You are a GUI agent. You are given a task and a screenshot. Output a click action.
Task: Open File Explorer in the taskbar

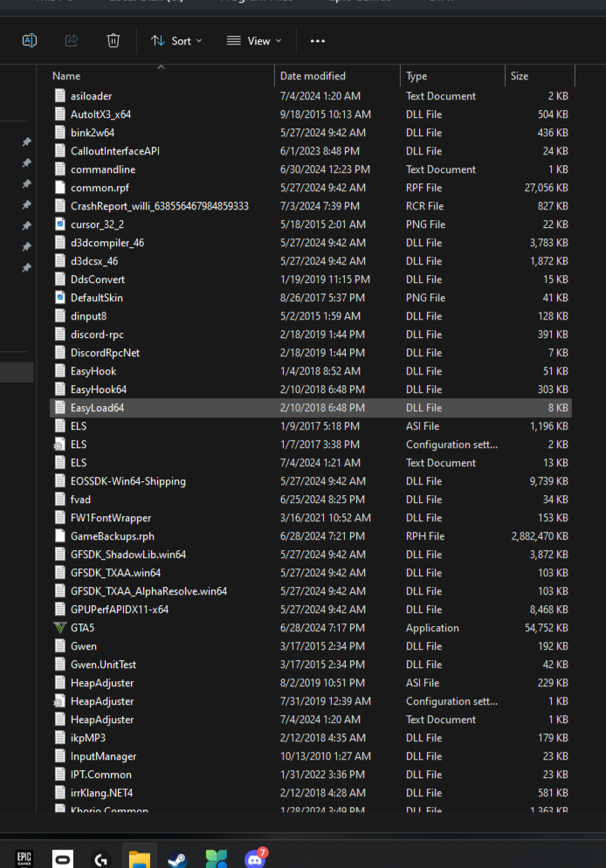(140, 859)
